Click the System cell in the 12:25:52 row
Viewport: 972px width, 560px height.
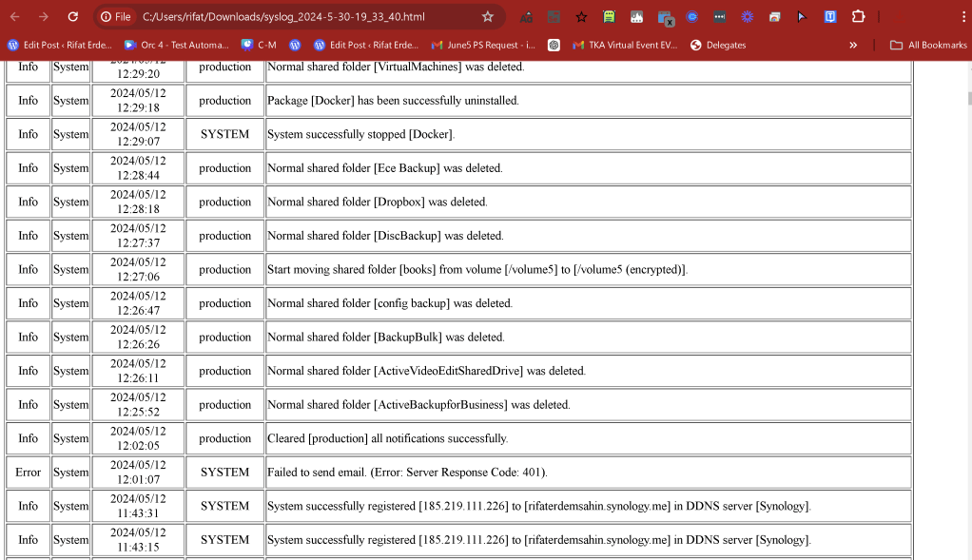tap(70, 404)
